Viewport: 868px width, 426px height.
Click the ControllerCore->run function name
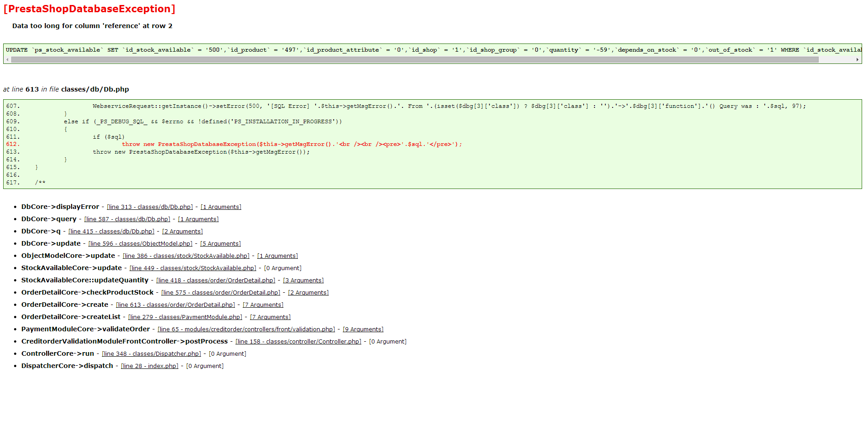58,353
